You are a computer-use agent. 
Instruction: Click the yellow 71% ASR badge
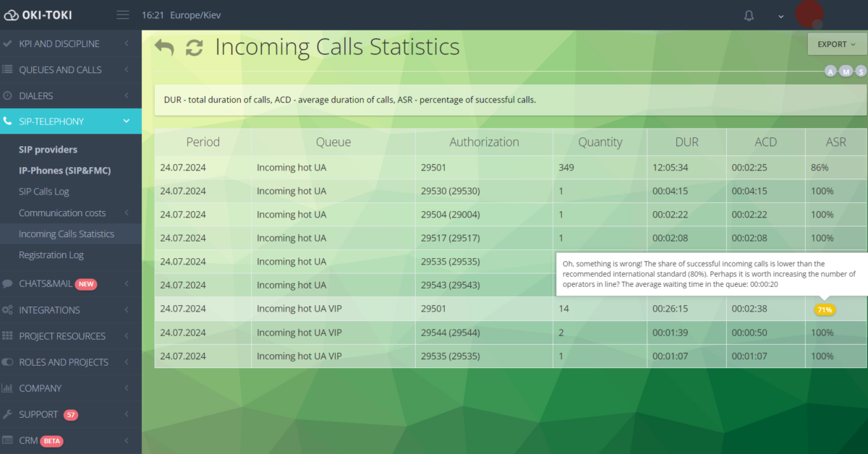click(825, 309)
